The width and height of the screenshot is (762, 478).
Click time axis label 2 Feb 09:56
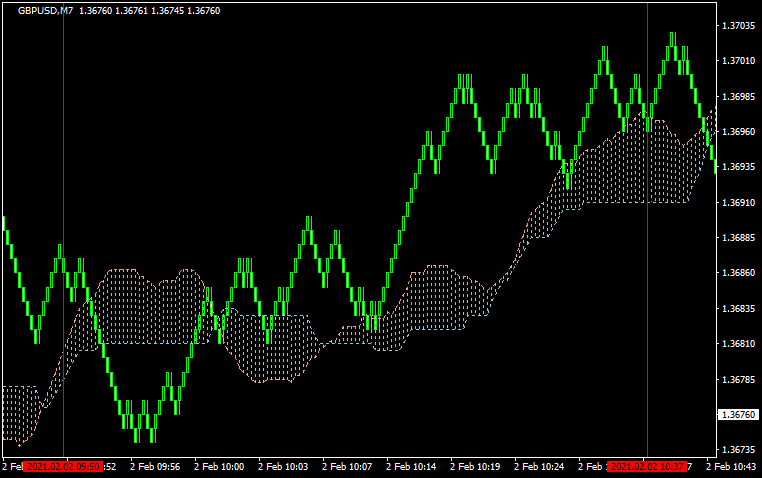coord(155,467)
